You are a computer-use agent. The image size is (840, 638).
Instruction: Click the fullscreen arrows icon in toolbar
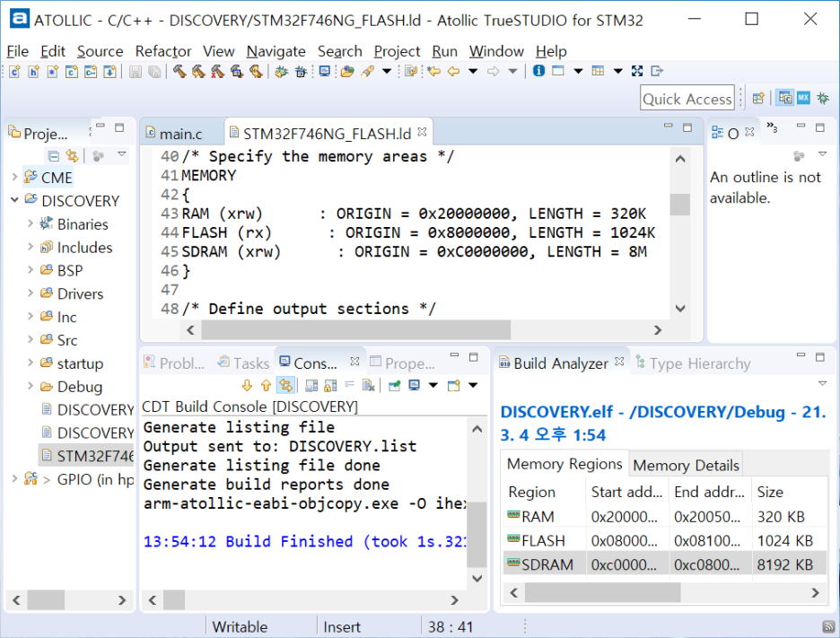[x=637, y=71]
